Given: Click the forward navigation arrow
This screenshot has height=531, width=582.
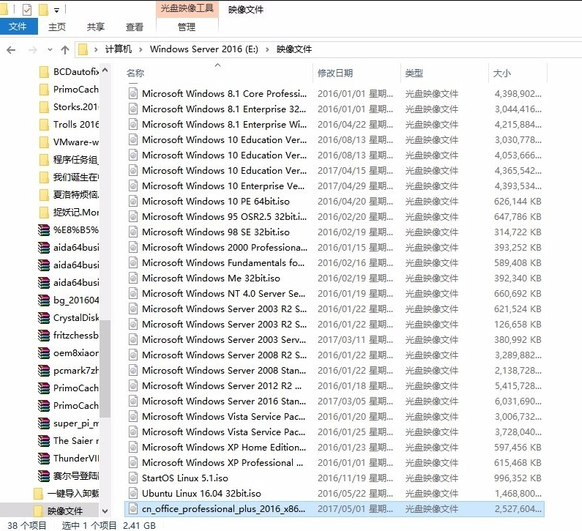Looking at the screenshot, I should [33, 50].
